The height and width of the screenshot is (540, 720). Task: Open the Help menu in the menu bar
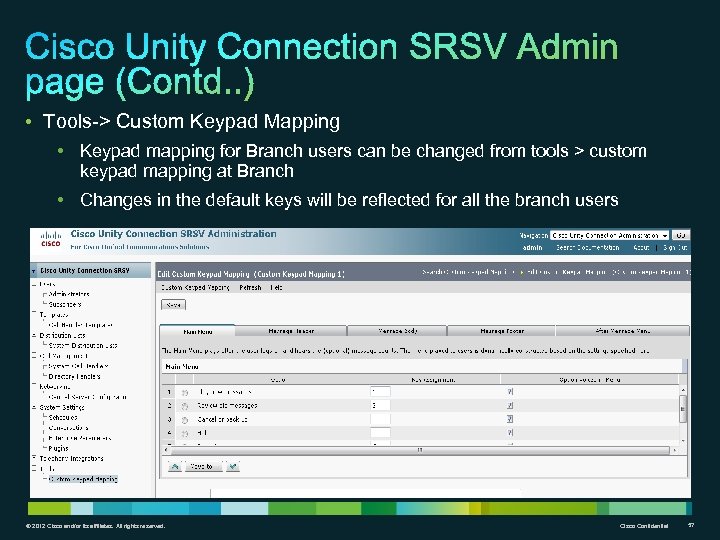pos(276,287)
